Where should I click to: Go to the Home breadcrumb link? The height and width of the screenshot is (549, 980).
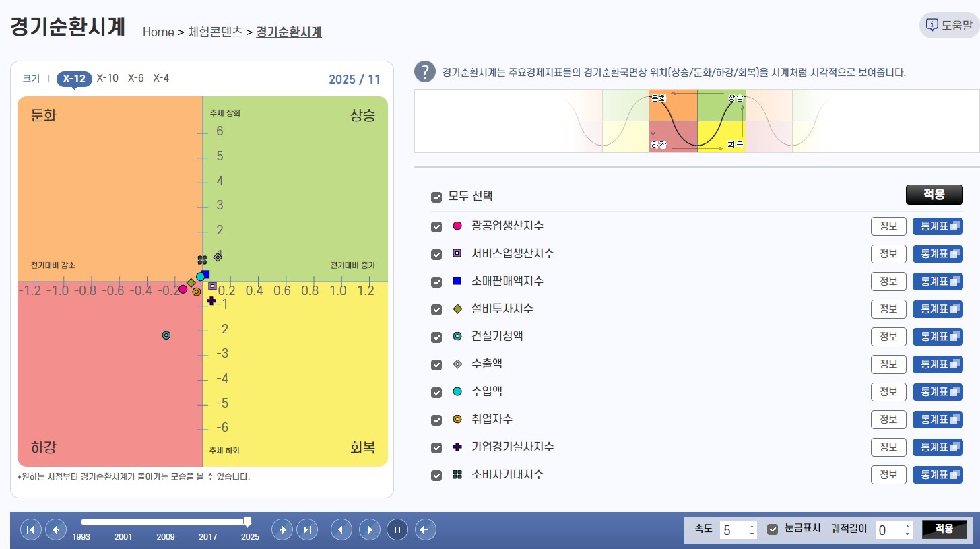point(158,32)
